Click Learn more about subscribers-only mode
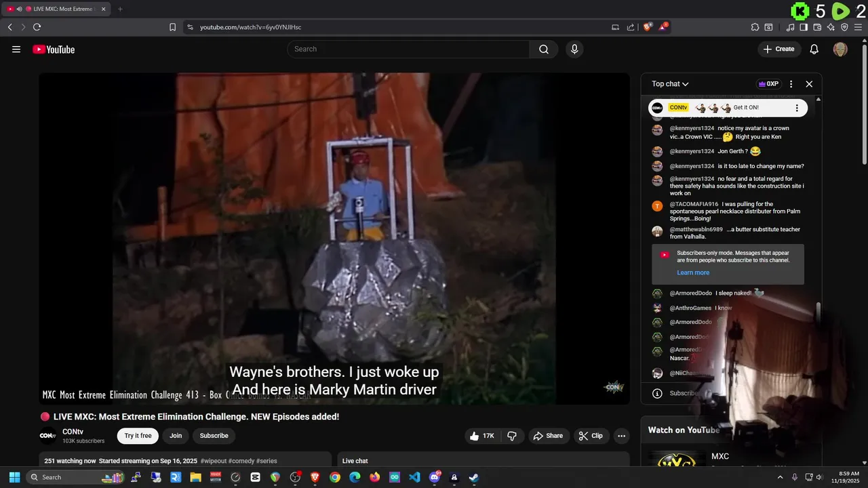Viewport: 868px width, 488px height. [x=693, y=272]
